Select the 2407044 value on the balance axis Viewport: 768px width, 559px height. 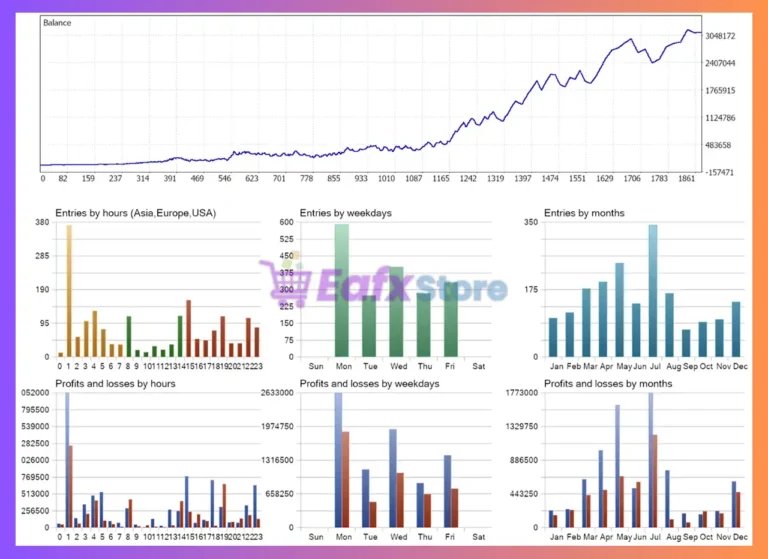point(720,63)
